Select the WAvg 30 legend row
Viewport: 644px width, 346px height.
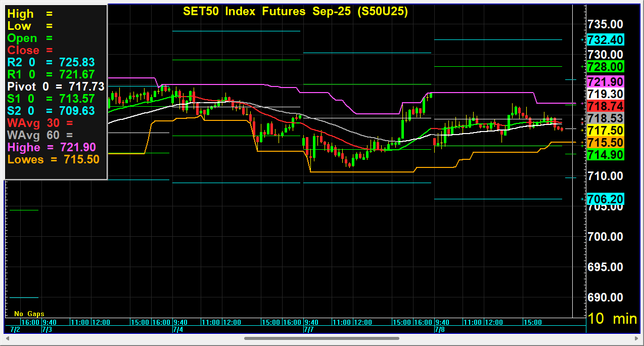pyautogui.click(x=40, y=123)
